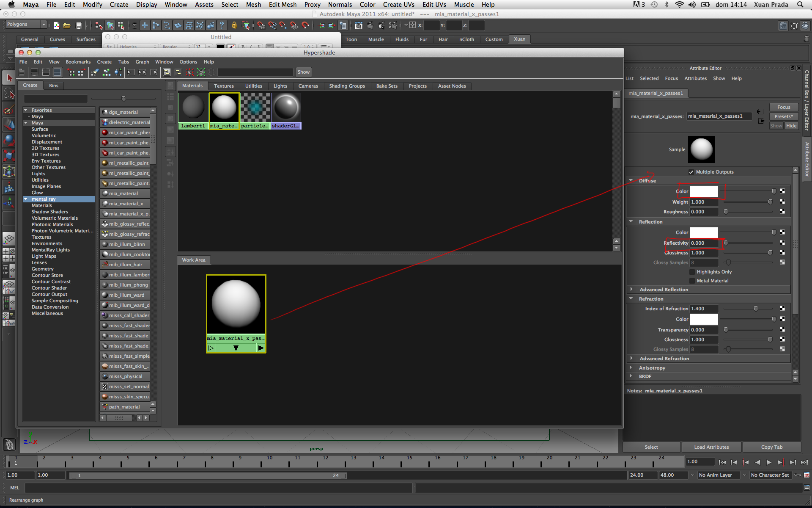Expand the Anisotropy section

coord(631,367)
